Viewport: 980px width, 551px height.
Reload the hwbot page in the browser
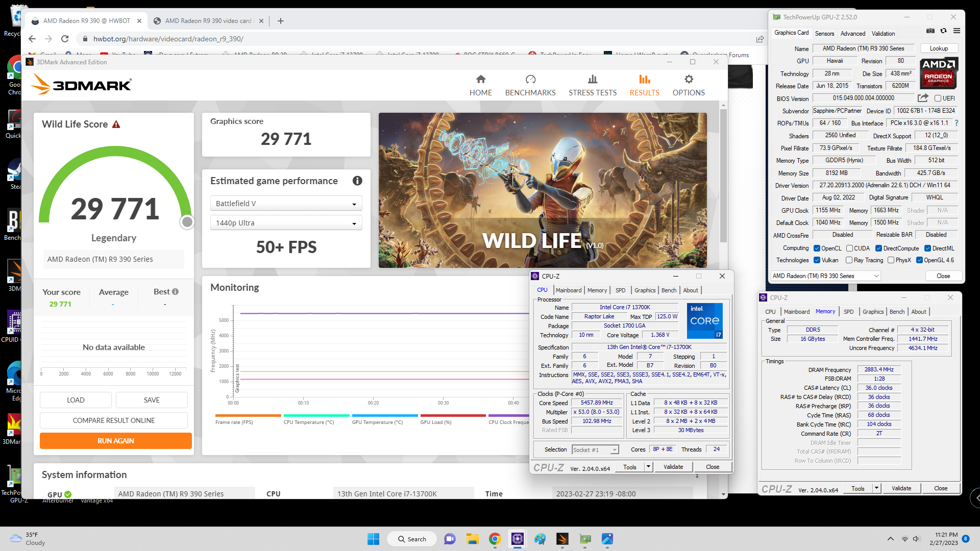coord(65,39)
